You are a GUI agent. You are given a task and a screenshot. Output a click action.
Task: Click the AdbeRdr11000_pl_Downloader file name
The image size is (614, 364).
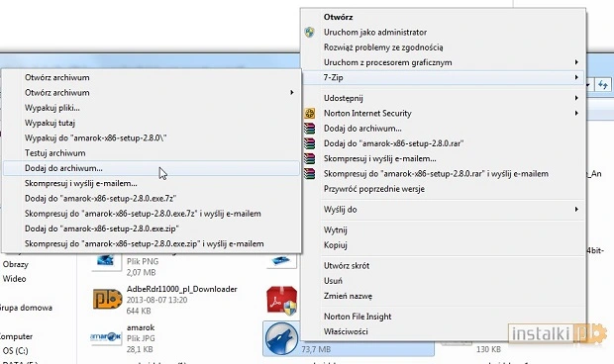(x=181, y=289)
